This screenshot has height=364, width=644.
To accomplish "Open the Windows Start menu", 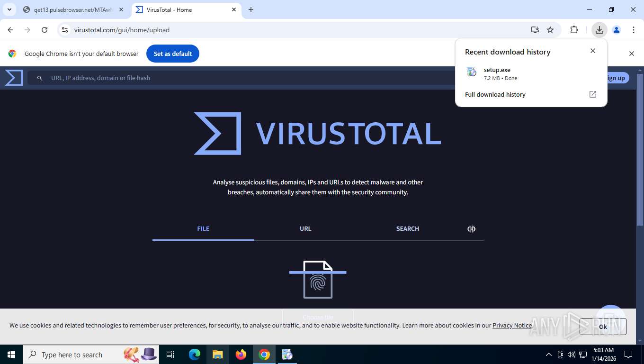I will [11, 355].
